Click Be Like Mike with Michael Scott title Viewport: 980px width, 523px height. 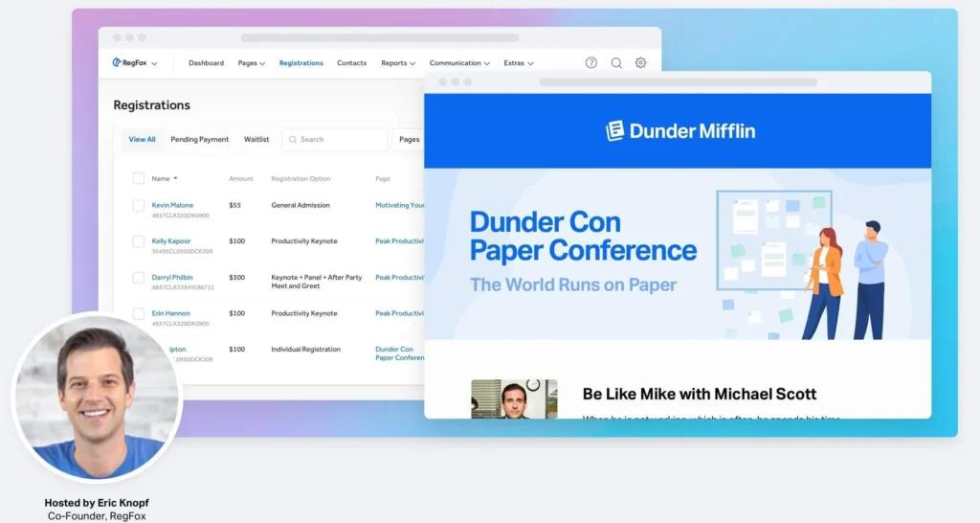pos(700,394)
